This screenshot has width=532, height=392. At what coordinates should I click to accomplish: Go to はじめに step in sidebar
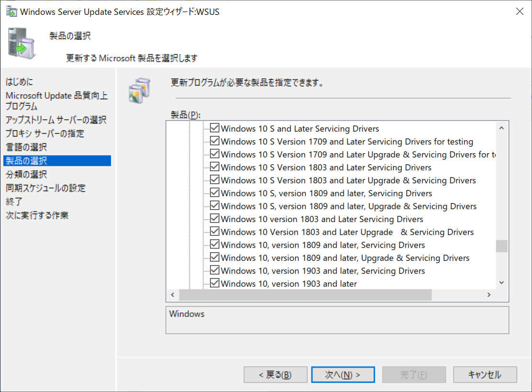[x=19, y=81]
